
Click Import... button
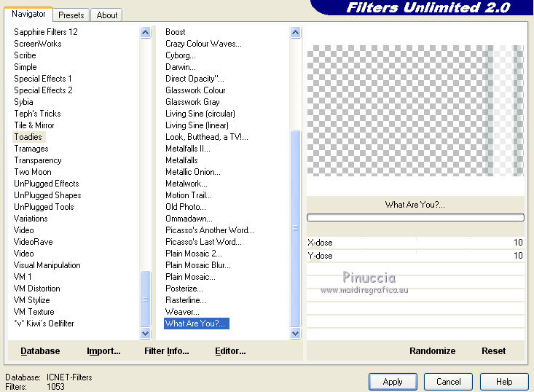(x=103, y=351)
